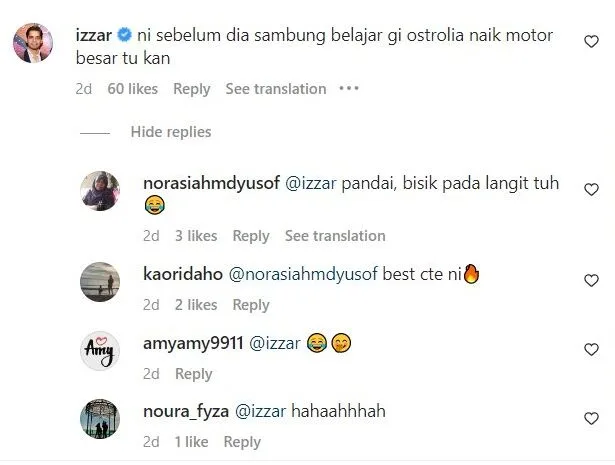
Task: Visit the amyamy9911 username link
Action: (193, 343)
